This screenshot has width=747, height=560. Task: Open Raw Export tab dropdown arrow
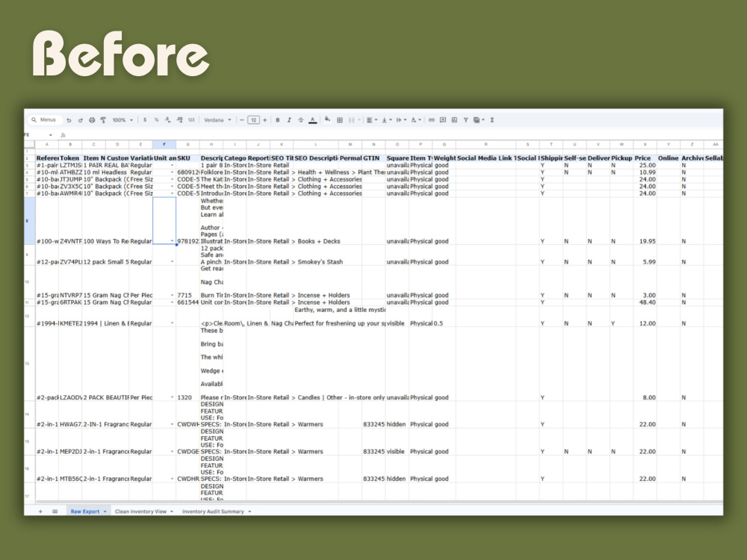(105, 511)
